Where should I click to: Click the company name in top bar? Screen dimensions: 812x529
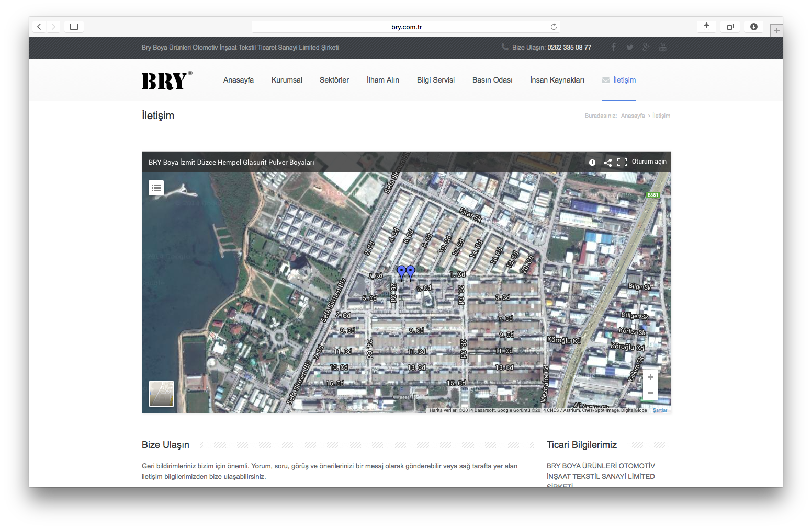[x=240, y=48]
